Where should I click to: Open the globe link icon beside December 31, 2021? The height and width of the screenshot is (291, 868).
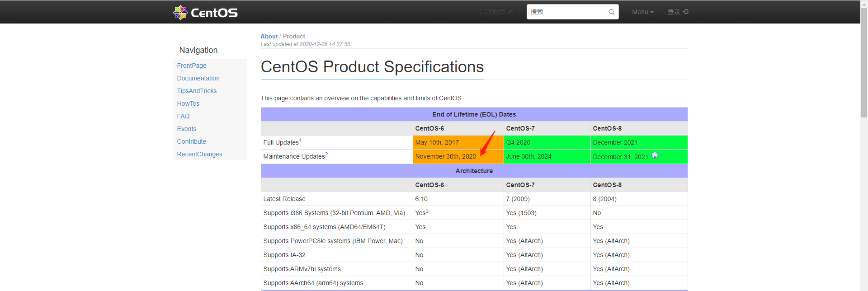point(655,155)
